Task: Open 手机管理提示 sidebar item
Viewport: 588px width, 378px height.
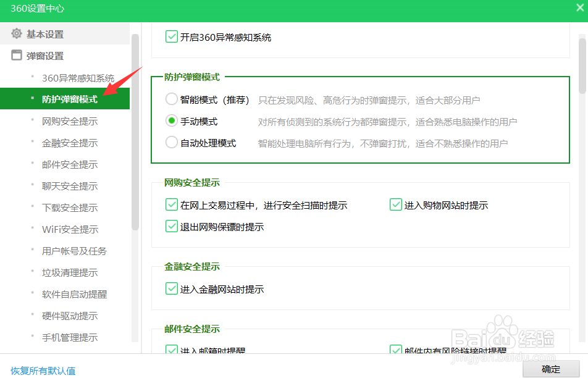Action: (70, 337)
